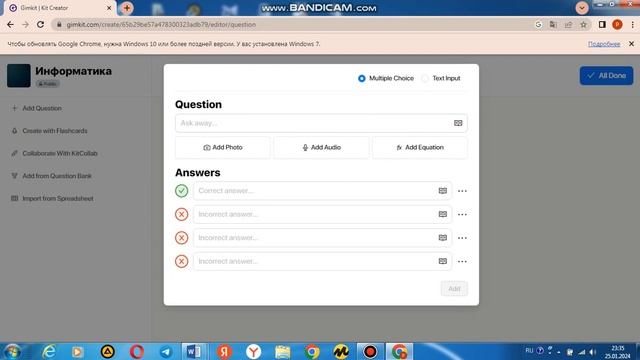Open the tab search chevron in the title bar
The height and width of the screenshot is (360, 640).
(x=582, y=8)
